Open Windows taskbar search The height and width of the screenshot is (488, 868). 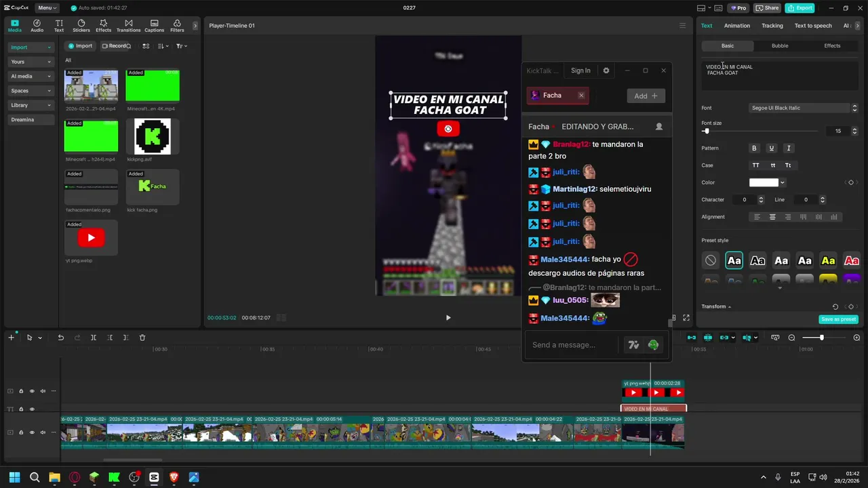coord(35,477)
